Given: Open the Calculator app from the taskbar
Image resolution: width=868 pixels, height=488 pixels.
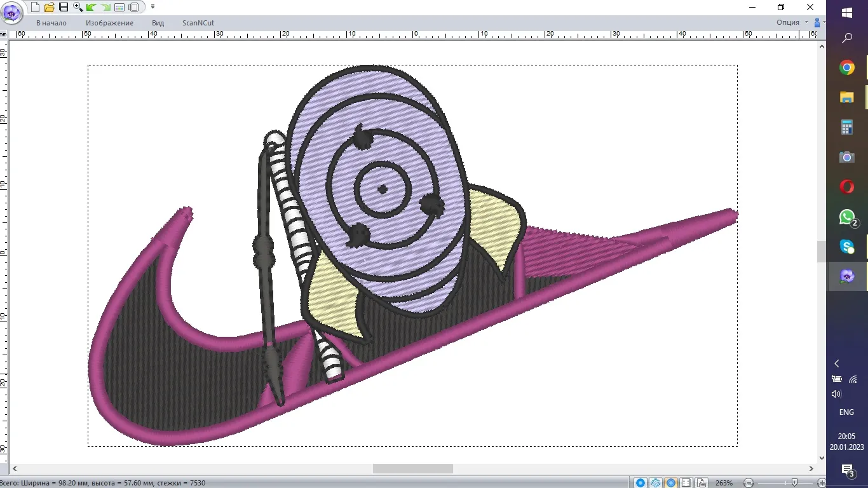Looking at the screenshot, I should point(847,127).
